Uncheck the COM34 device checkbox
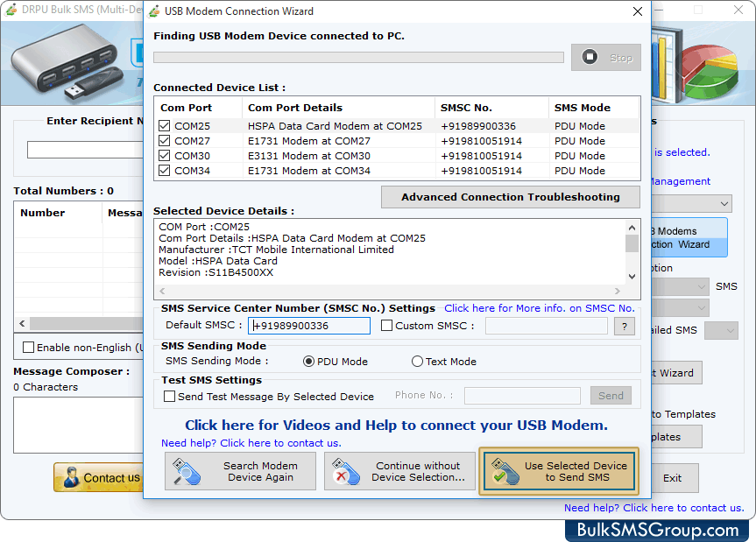 (164, 171)
